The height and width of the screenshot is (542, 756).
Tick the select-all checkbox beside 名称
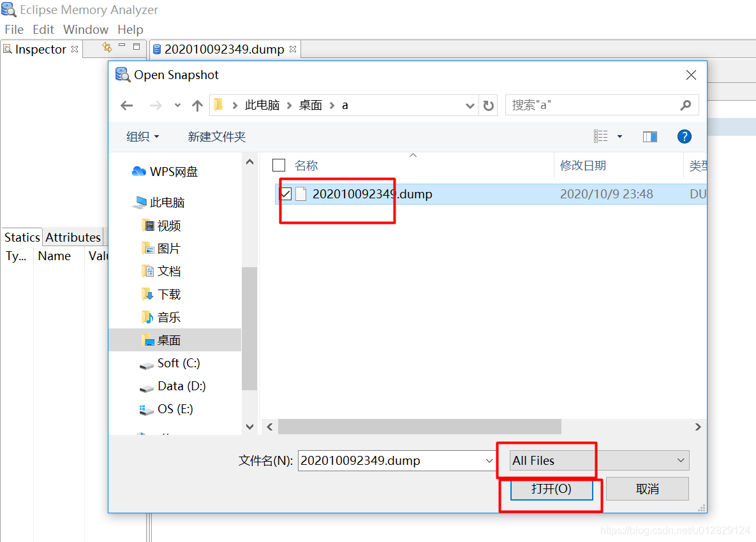[x=279, y=165]
